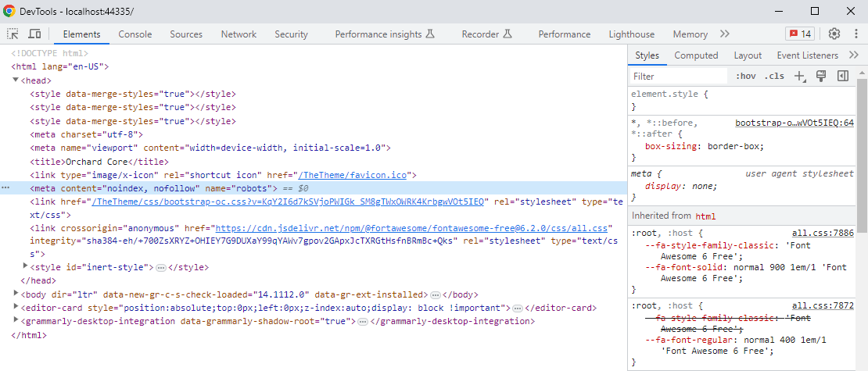Open the Performance insights tab
The width and height of the screenshot is (868, 371).
pyautogui.click(x=385, y=34)
